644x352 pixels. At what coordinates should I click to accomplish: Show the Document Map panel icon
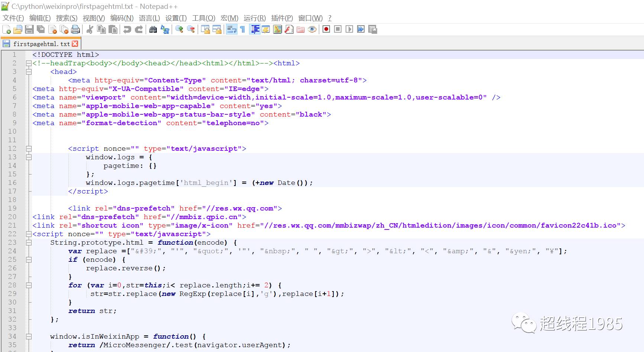pyautogui.click(x=278, y=29)
